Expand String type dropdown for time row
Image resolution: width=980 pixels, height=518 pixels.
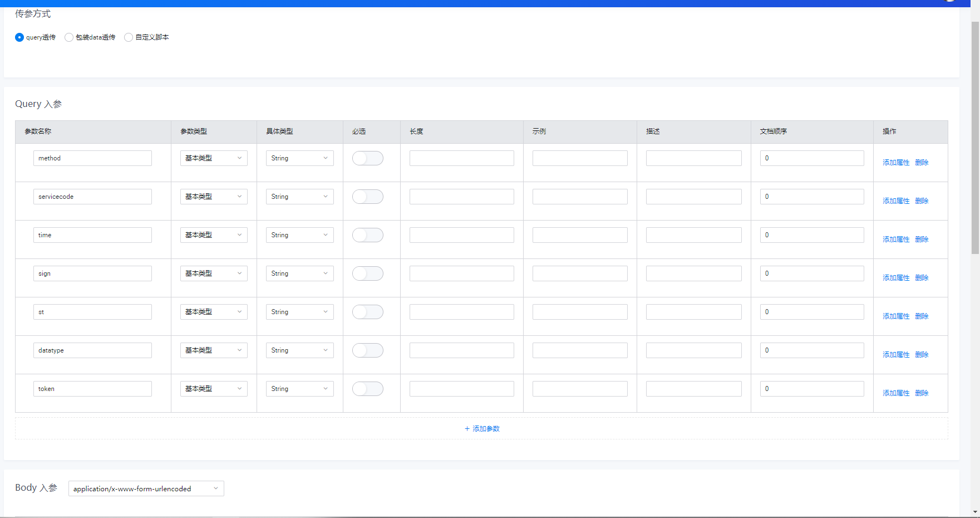pyautogui.click(x=300, y=235)
